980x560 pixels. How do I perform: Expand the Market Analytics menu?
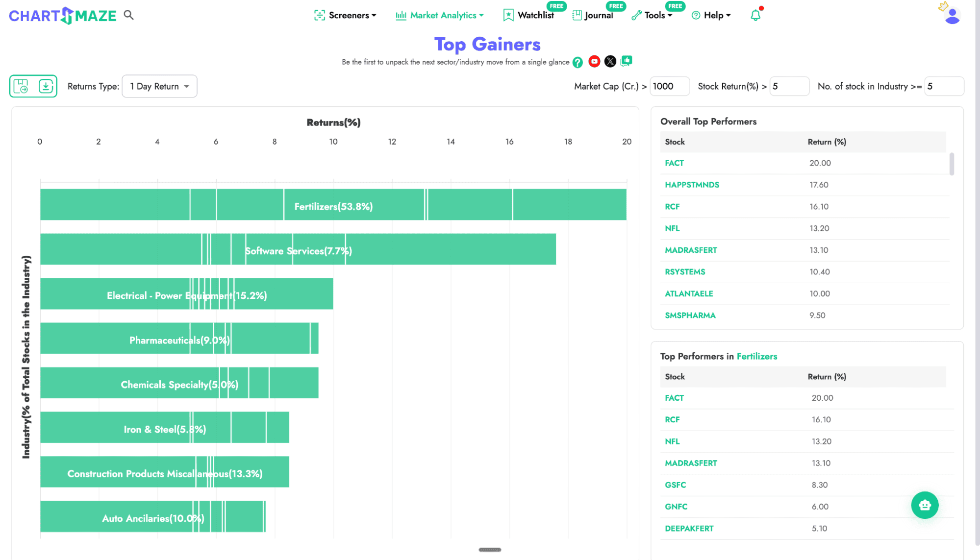coord(447,15)
